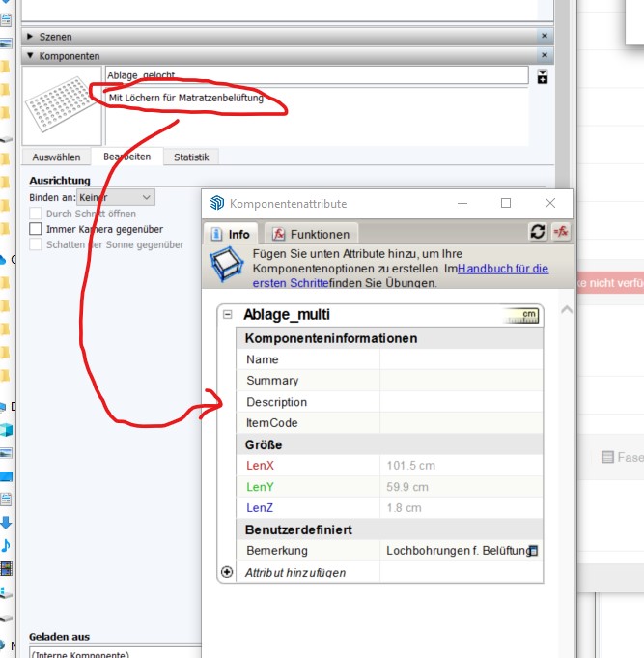
Task: Open the Binden an dropdown
Action: (115, 197)
